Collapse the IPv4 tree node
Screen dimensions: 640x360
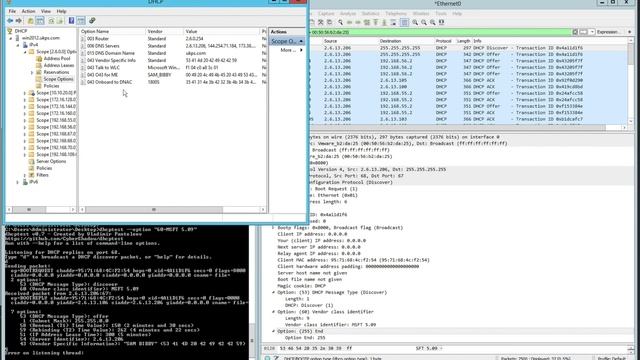point(18,45)
